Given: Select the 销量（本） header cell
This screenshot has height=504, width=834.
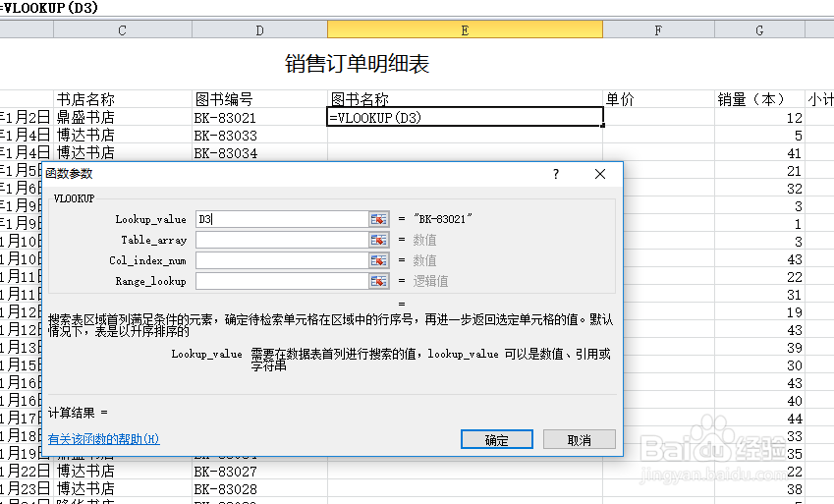Looking at the screenshot, I should click(x=759, y=99).
